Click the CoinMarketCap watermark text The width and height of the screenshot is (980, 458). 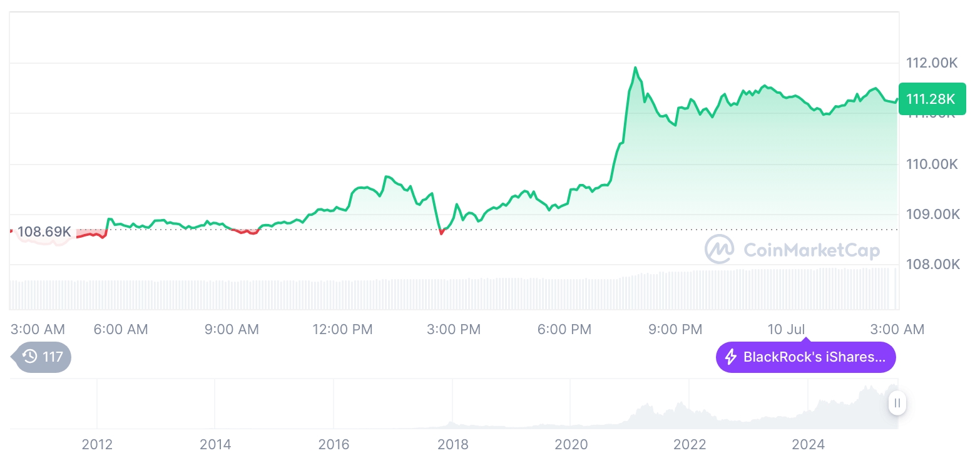[812, 250]
